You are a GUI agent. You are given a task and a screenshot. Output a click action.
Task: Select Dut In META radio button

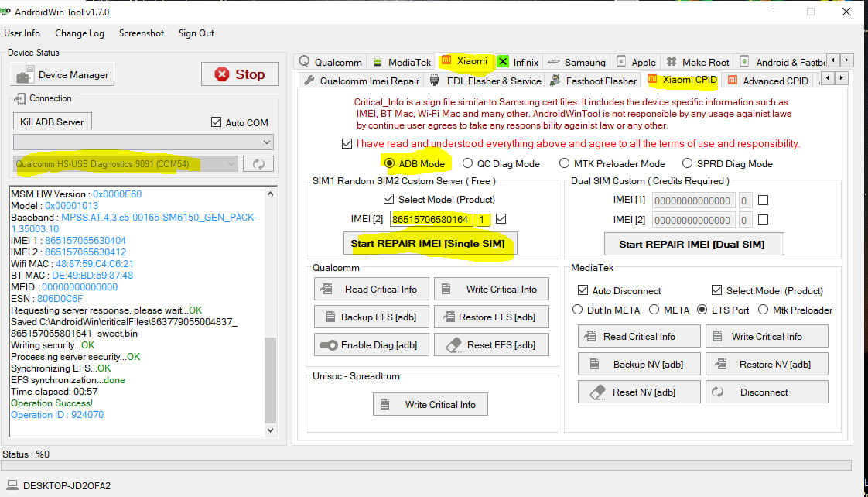(577, 310)
